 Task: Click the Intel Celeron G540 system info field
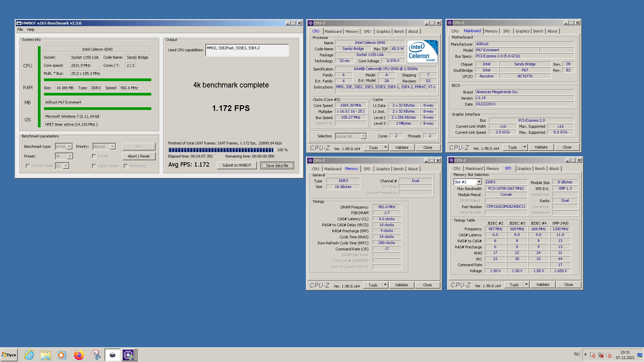[97, 49]
